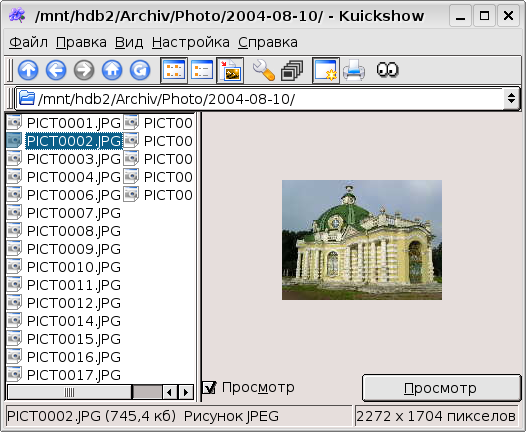Click the Просмотр button
The image size is (526, 432).
(x=441, y=388)
